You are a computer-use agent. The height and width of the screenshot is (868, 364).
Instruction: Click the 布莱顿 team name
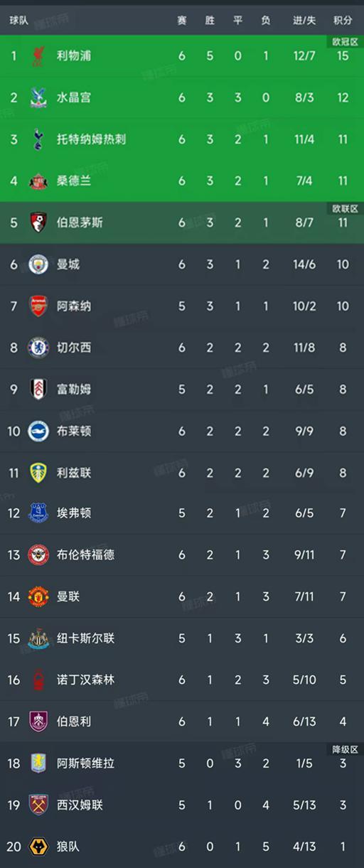(x=74, y=431)
